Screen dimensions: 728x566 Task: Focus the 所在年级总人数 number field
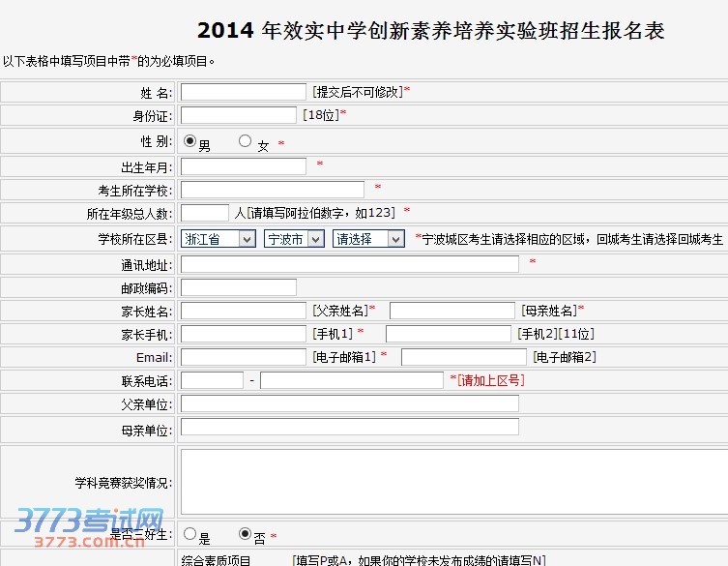204,213
